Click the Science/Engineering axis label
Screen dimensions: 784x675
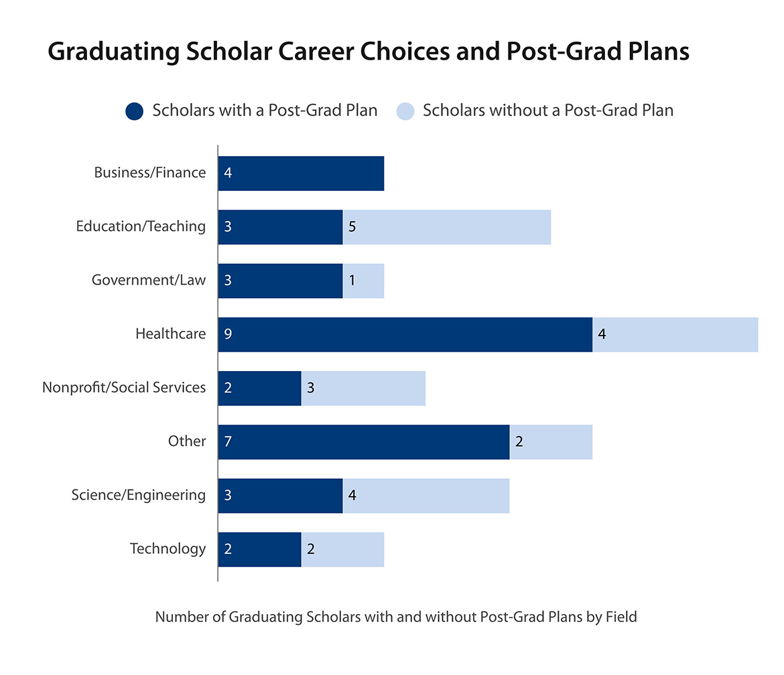[x=138, y=496]
